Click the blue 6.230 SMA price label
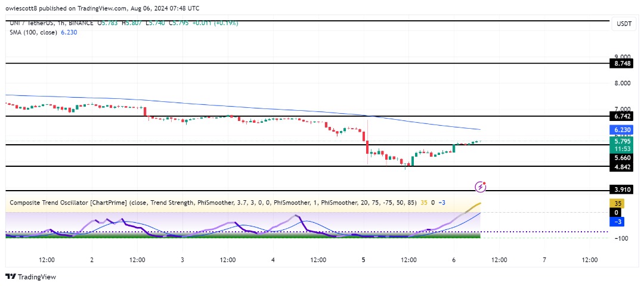 [622, 130]
